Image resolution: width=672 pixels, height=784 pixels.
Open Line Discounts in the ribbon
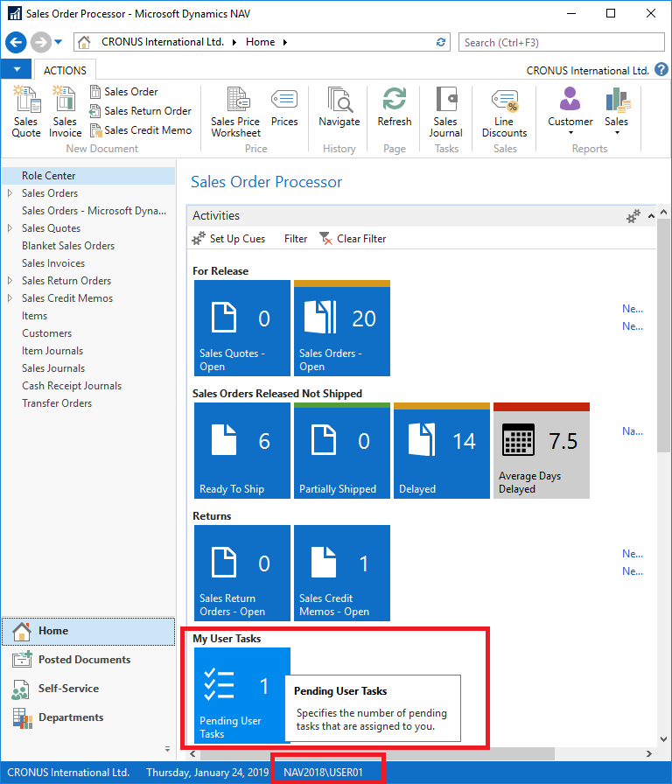click(505, 112)
